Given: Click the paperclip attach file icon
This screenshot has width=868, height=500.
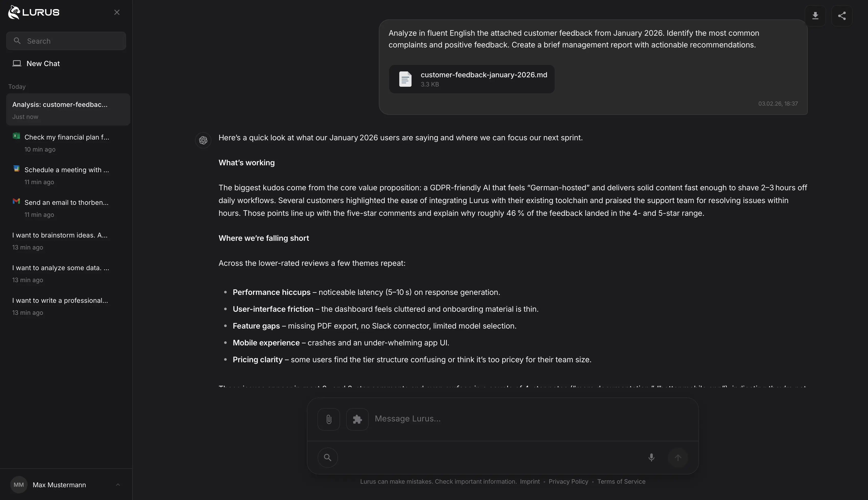Looking at the screenshot, I should 329,419.
